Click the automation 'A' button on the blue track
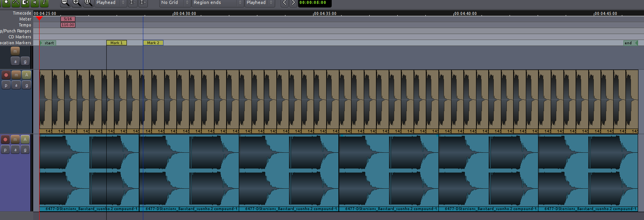This screenshot has height=220, width=644. [25, 139]
